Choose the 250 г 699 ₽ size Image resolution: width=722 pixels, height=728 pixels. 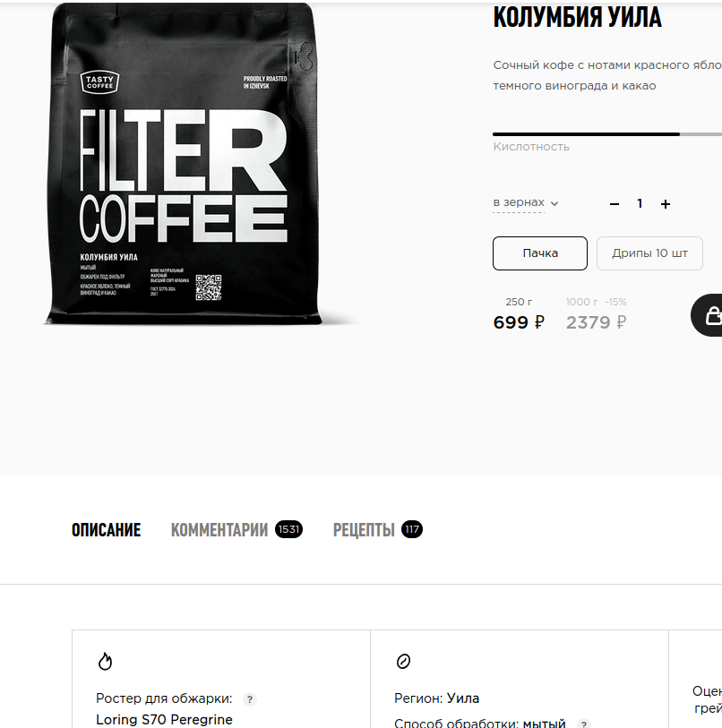tap(519, 315)
